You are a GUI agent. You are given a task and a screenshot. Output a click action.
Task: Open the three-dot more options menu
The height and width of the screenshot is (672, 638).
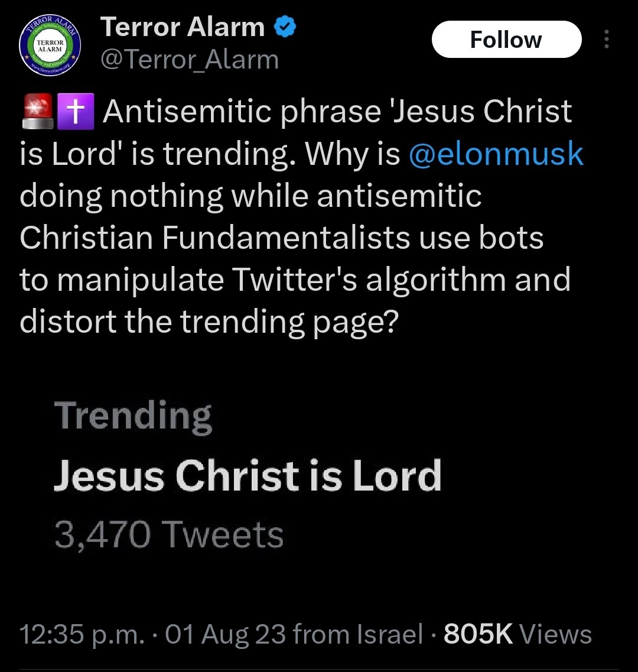coord(606,39)
